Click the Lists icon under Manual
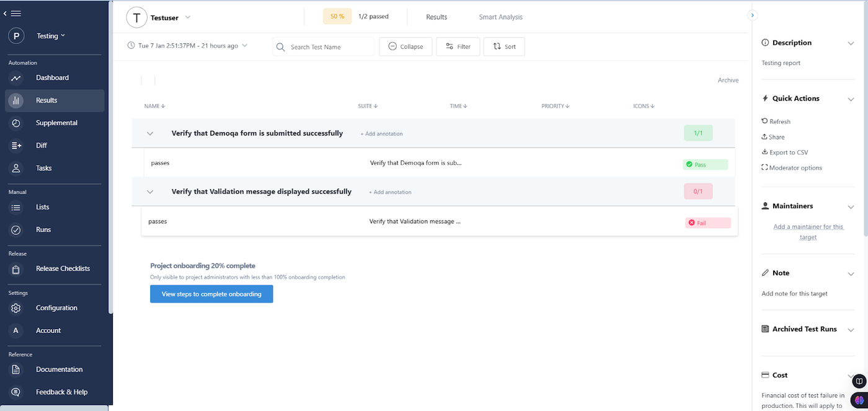 pyautogui.click(x=16, y=207)
